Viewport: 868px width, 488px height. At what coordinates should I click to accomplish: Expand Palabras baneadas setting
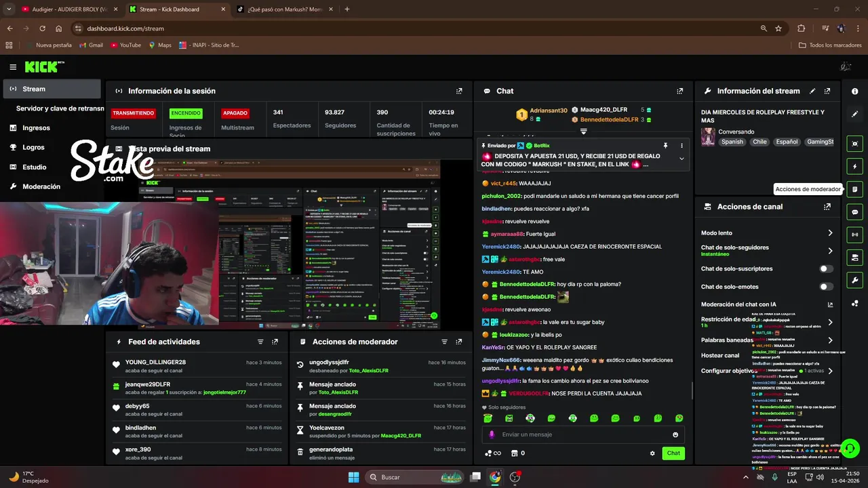point(830,340)
